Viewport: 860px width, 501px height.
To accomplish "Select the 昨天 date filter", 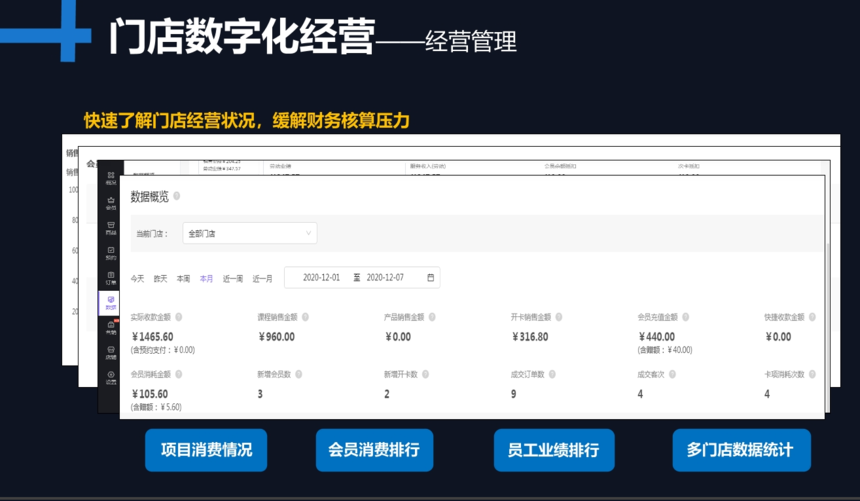I will pos(160,279).
